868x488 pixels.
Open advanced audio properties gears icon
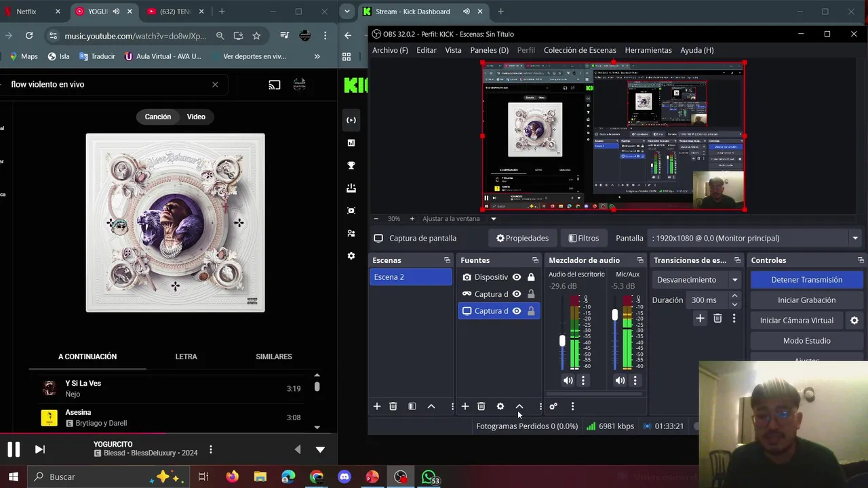[553, 406]
